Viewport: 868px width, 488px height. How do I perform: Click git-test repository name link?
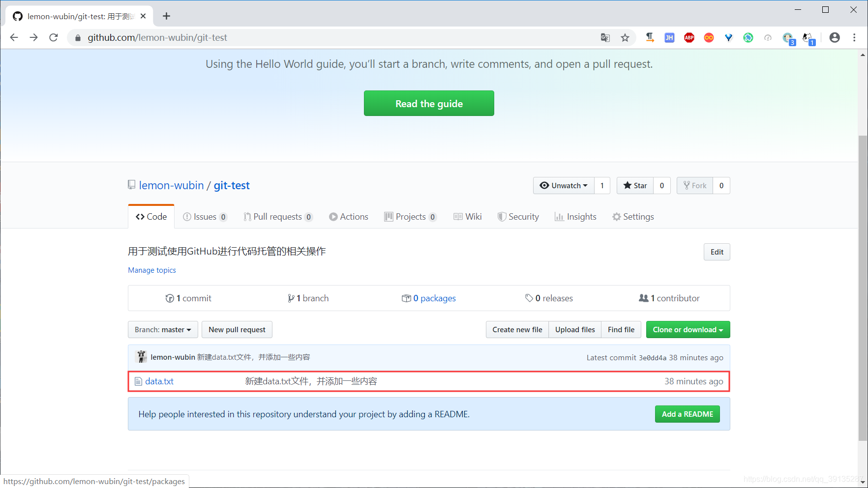[x=232, y=185]
